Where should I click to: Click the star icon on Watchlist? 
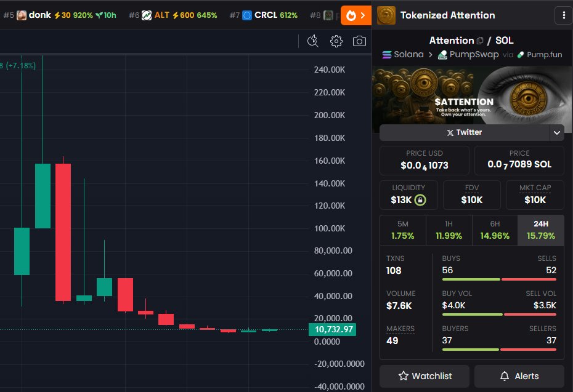(404, 376)
